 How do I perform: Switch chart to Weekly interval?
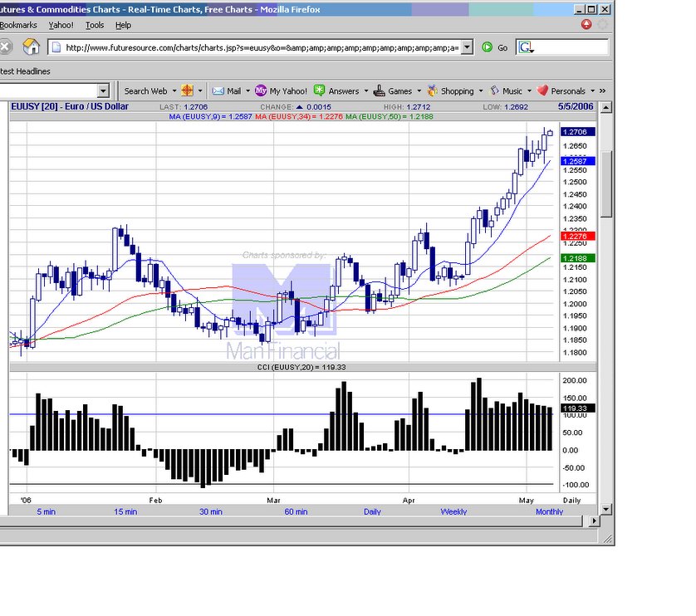click(x=453, y=511)
